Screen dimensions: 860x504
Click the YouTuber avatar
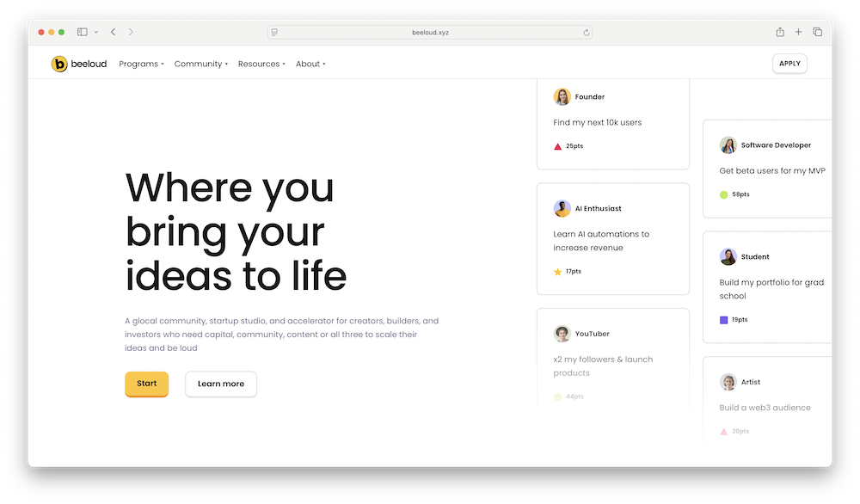562,334
